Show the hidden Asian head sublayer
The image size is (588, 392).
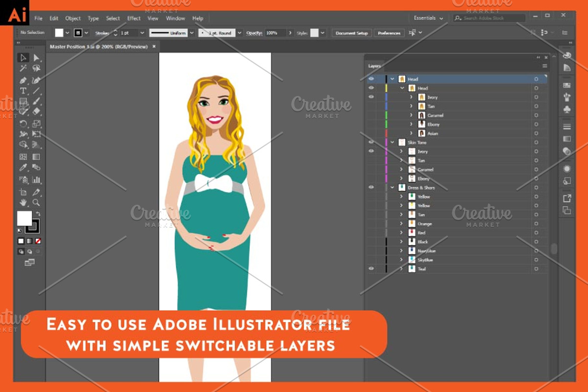coord(371,133)
